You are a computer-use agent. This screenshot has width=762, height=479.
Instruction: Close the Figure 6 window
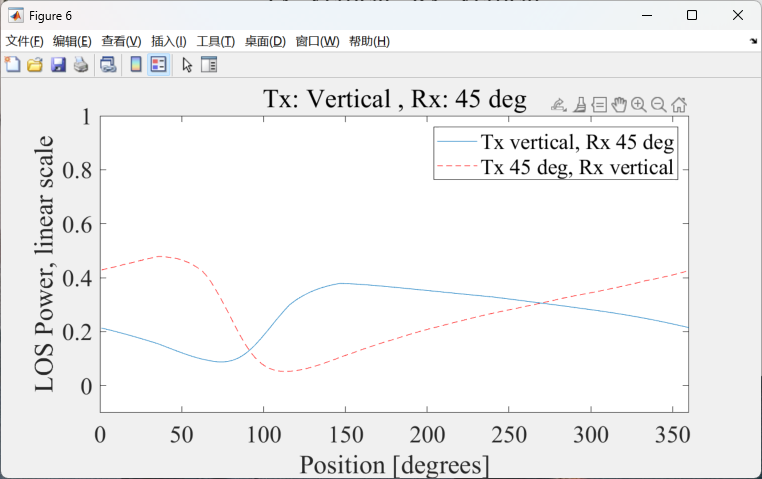(738, 16)
